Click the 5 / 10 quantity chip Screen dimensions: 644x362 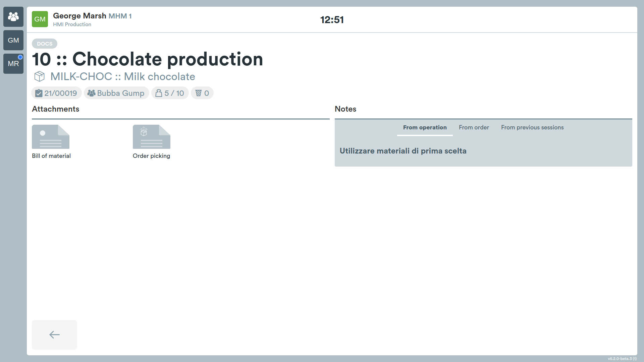tap(170, 93)
